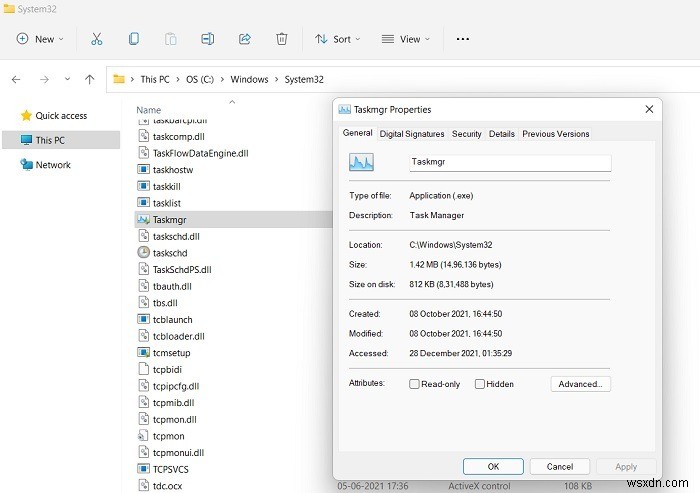Select the tcmsetup application icon
The height and width of the screenshot is (493, 700).
click(143, 353)
